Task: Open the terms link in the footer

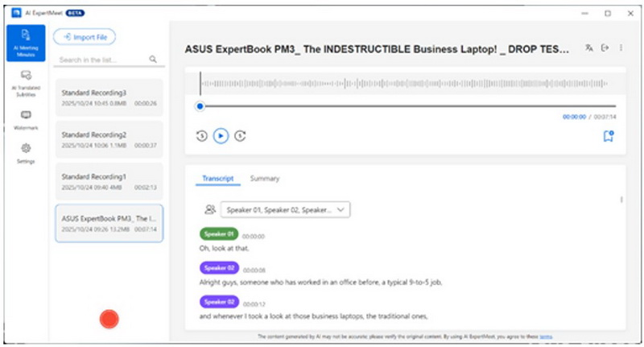Action: point(547,337)
